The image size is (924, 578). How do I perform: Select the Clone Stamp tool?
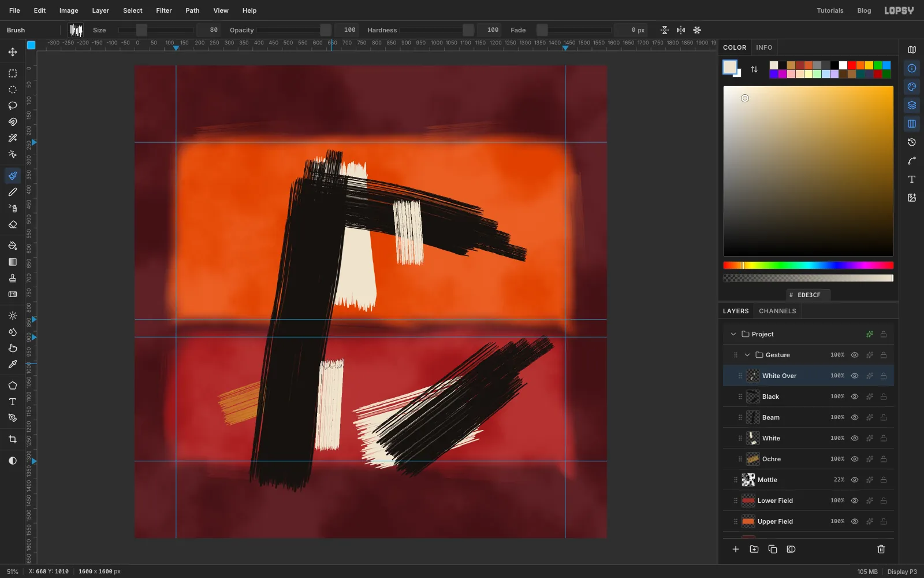[x=13, y=278]
